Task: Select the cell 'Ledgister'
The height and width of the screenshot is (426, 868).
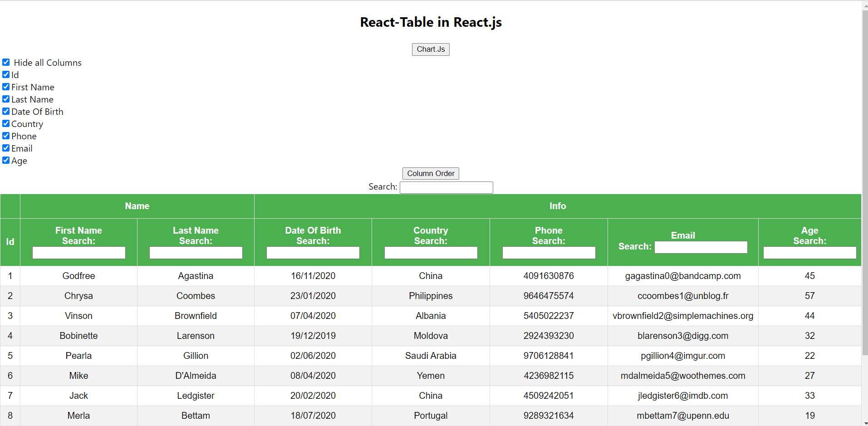Action: pos(196,396)
